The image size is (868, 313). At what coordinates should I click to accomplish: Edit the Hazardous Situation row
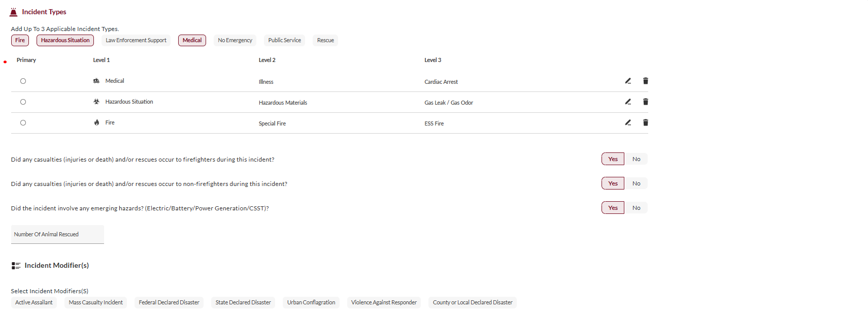click(628, 102)
